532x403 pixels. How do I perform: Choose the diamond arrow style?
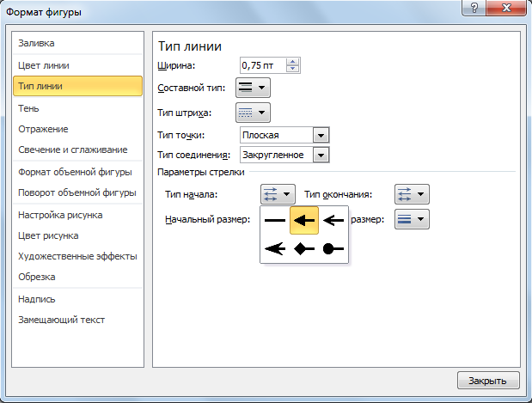click(x=304, y=248)
